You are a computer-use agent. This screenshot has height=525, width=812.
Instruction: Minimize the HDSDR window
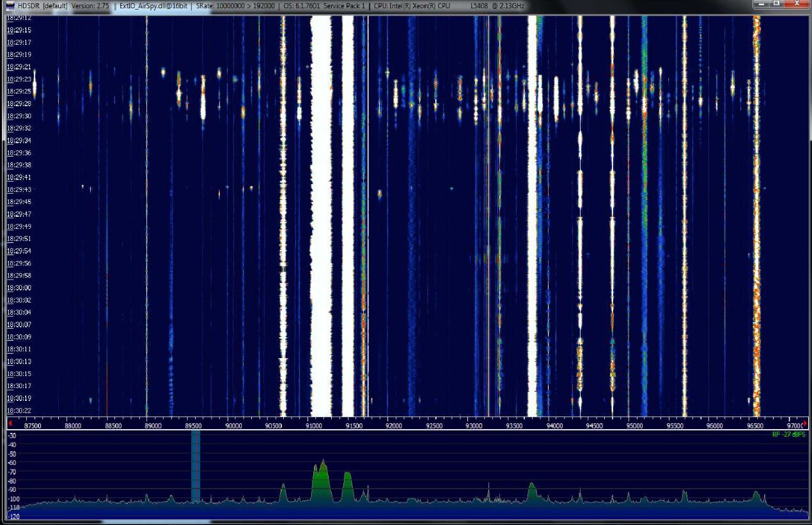click(x=762, y=4)
